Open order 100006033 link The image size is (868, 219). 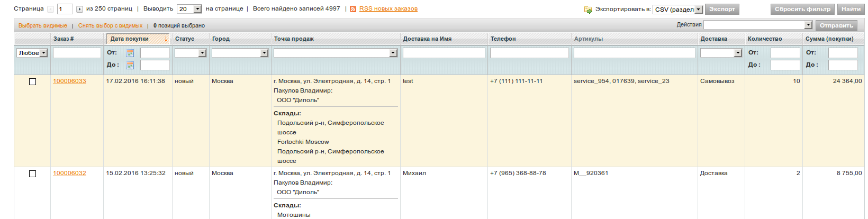69,81
